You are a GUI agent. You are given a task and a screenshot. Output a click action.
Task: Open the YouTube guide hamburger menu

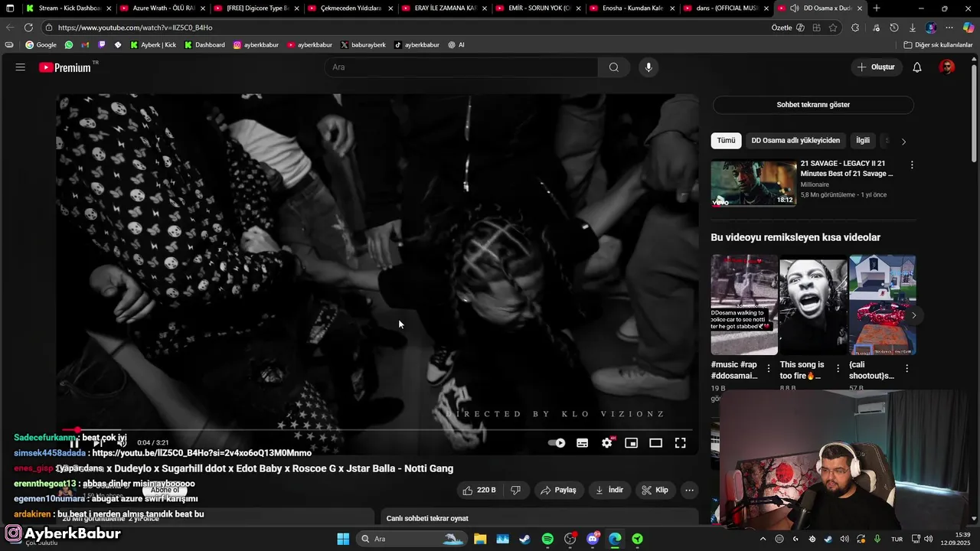click(21, 67)
